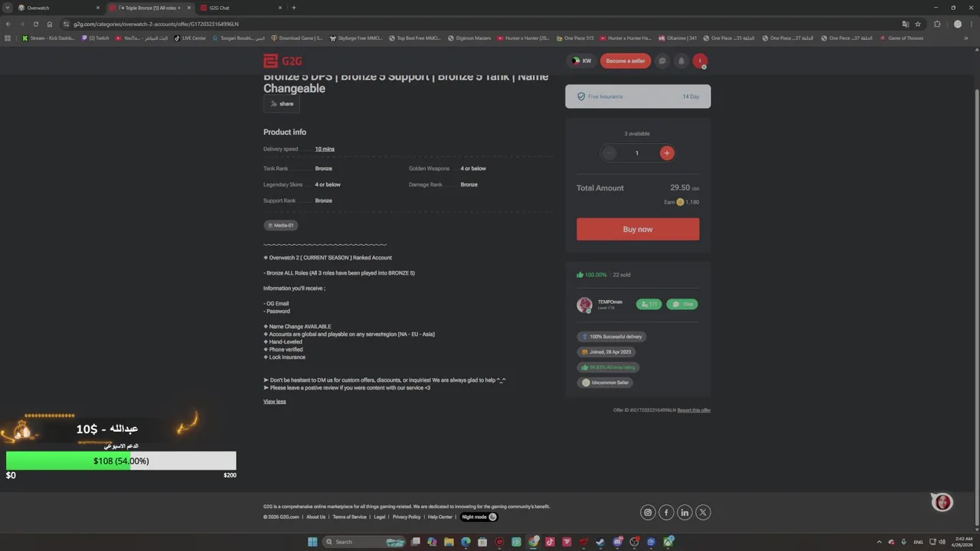Click the quantity field showing 1
Viewport: 980px width, 551px height.
click(x=637, y=153)
